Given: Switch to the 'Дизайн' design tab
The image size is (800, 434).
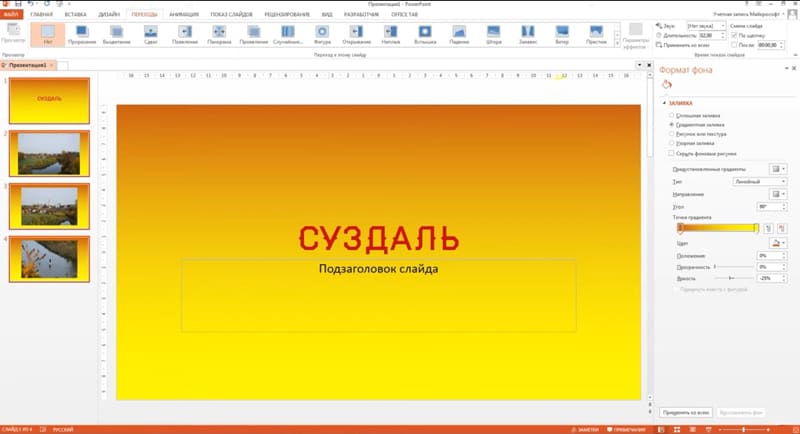Looking at the screenshot, I should click(x=109, y=14).
